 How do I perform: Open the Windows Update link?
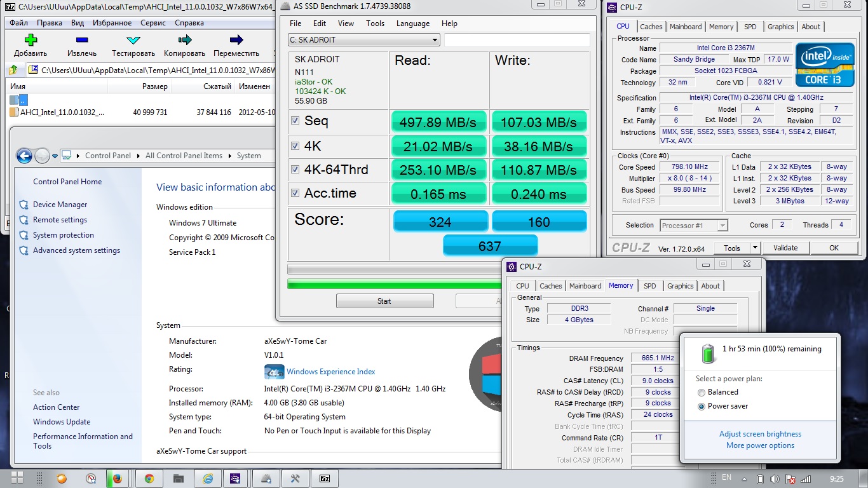point(62,422)
